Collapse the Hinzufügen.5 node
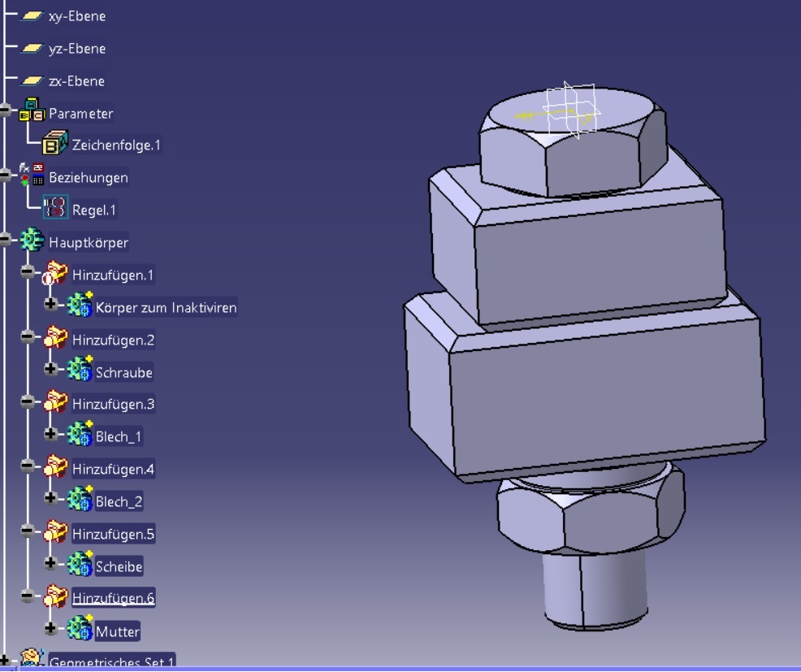Viewport: 801px width, 672px height. pos(28,531)
